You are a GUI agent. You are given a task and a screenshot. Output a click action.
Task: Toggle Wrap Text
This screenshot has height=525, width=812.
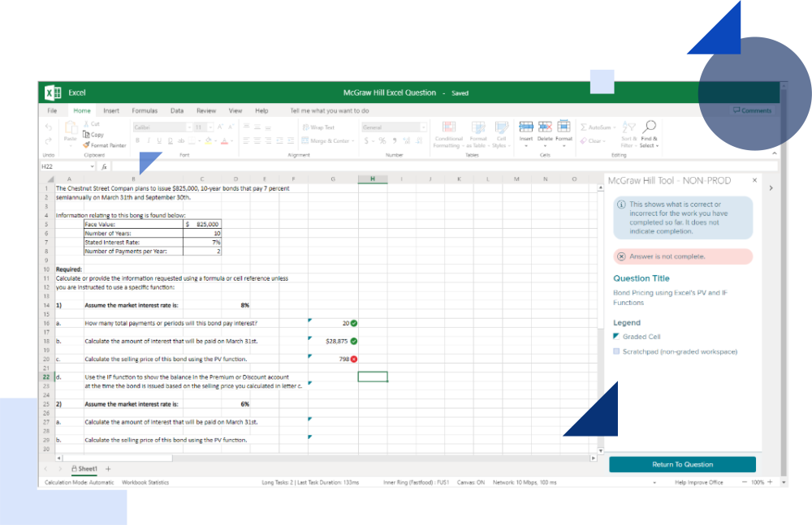pyautogui.click(x=318, y=127)
